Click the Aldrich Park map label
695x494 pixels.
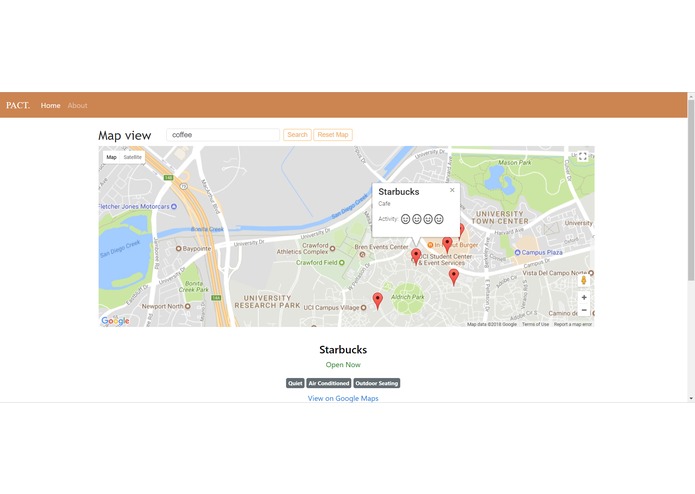click(x=408, y=297)
